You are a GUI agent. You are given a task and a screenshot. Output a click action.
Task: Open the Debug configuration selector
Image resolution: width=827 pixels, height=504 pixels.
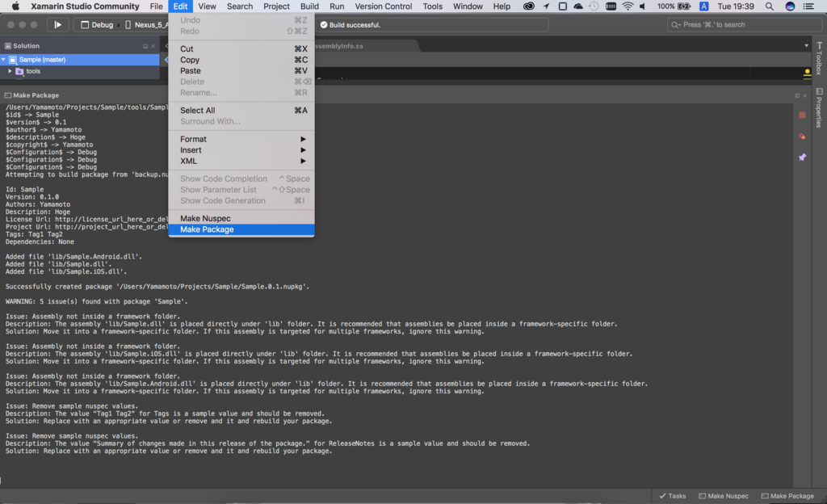point(97,25)
